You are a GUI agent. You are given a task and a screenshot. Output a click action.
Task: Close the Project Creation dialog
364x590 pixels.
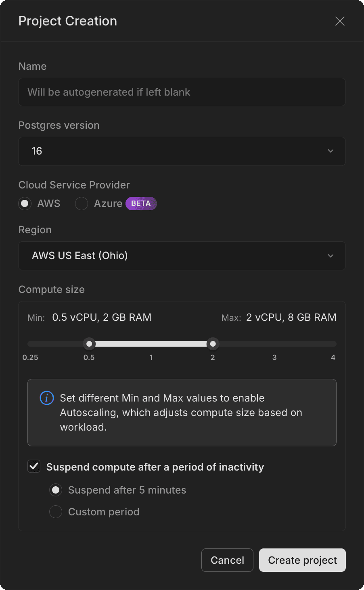[x=340, y=21]
